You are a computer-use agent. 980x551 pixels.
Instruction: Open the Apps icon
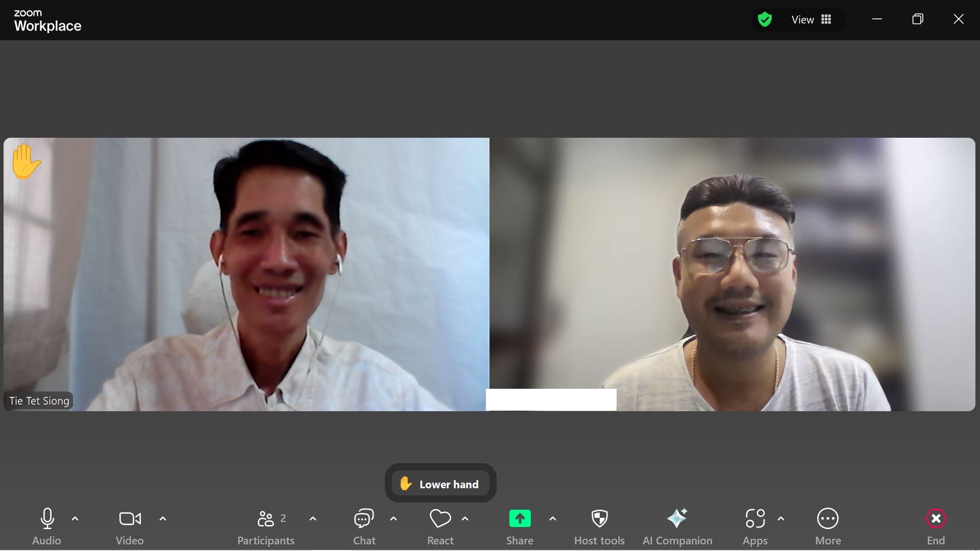tap(755, 519)
